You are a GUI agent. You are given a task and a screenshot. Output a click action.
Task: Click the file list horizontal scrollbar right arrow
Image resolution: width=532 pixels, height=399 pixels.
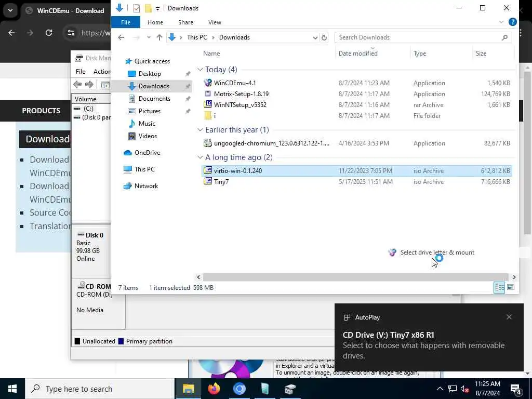[514, 277]
